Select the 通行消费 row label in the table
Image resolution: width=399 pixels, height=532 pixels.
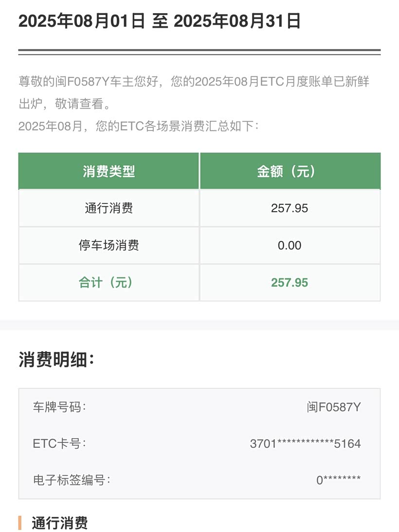click(x=109, y=208)
